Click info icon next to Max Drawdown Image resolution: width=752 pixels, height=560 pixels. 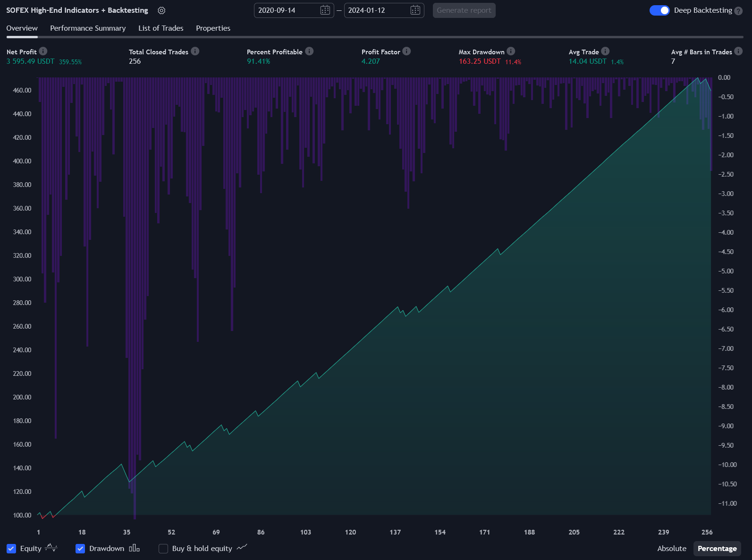[x=511, y=51]
